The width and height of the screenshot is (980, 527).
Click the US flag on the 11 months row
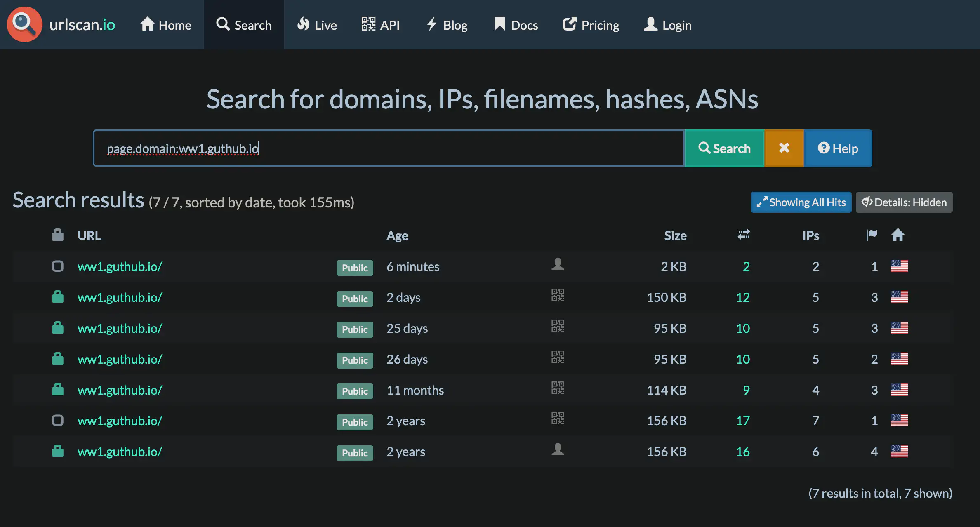[x=899, y=390]
